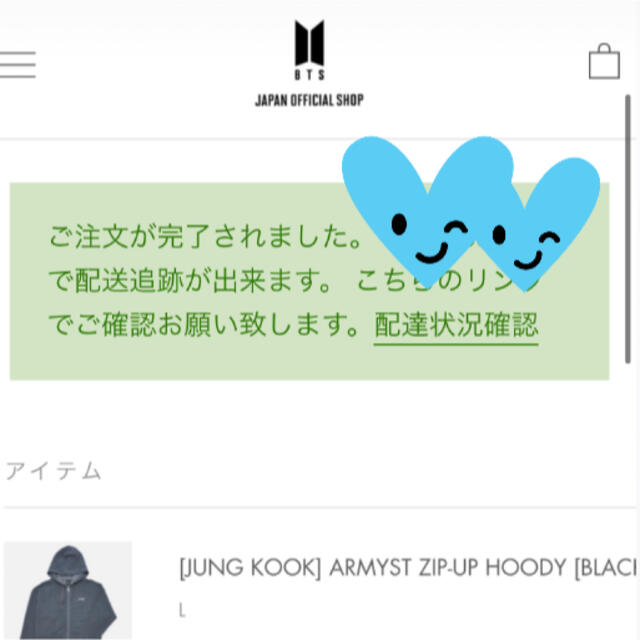640x640 pixels.
Task: Click the size L label under the product
Action: point(182,611)
